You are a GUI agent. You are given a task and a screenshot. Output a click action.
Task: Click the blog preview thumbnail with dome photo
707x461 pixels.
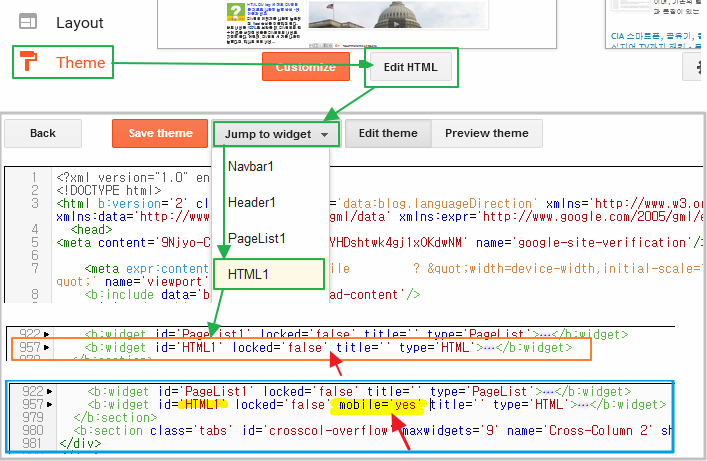[398, 14]
